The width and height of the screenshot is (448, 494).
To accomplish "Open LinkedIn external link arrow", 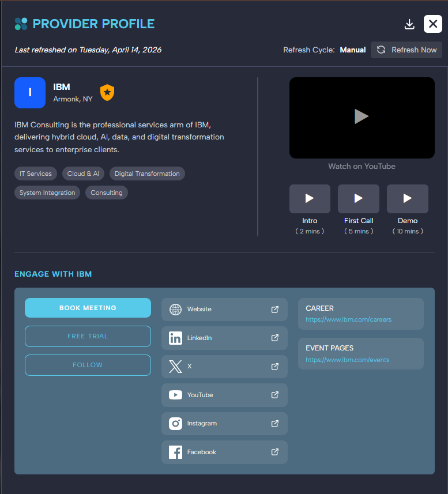I will click(x=274, y=338).
